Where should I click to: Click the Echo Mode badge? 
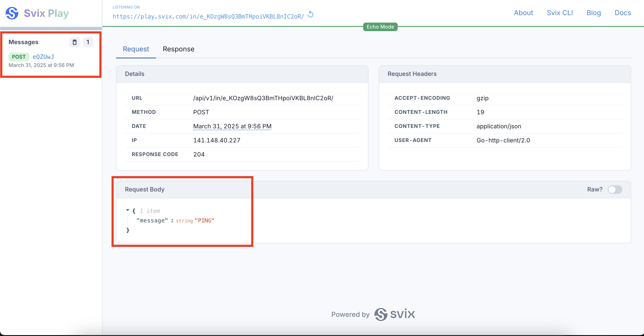[380, 27]
